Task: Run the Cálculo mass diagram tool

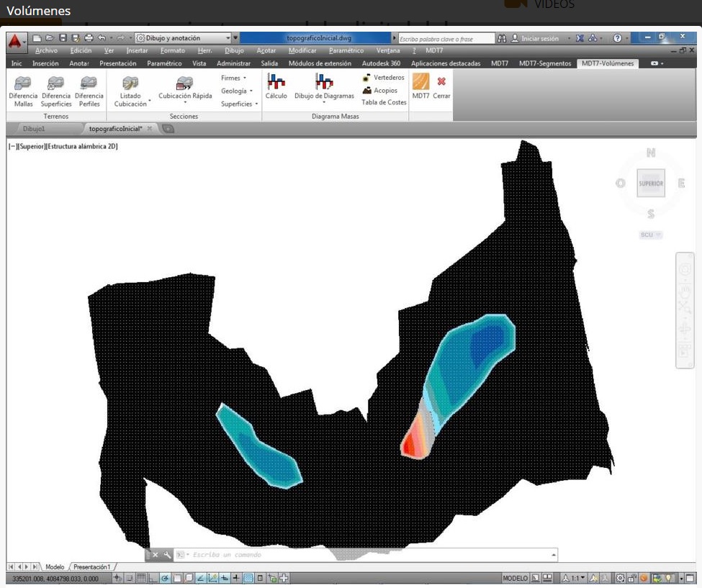Action: 276,83
